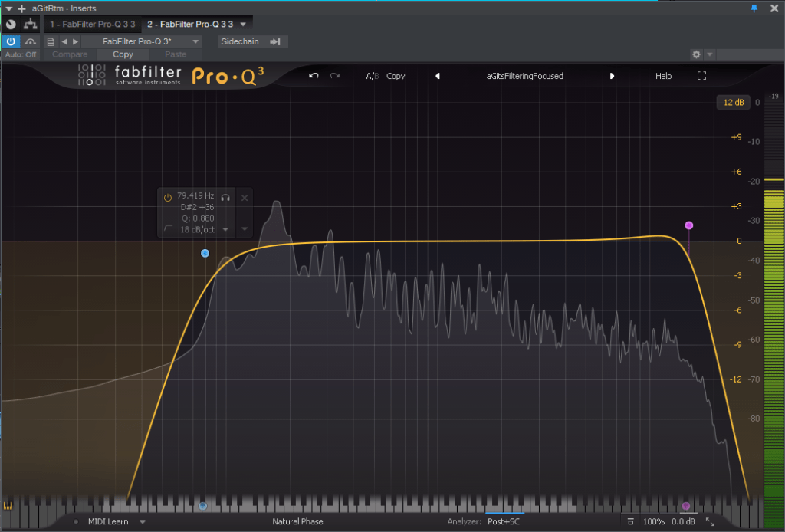Click the Natural Phase processing mode
785x532 pixels.
tap(297, 522)
